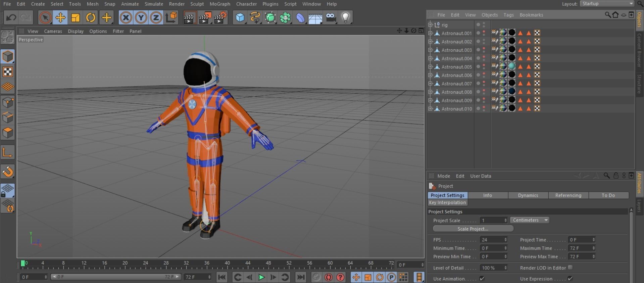Click the preview range slider bar
644x283 pixels.
pyautogui.click(x=116, y=277)
